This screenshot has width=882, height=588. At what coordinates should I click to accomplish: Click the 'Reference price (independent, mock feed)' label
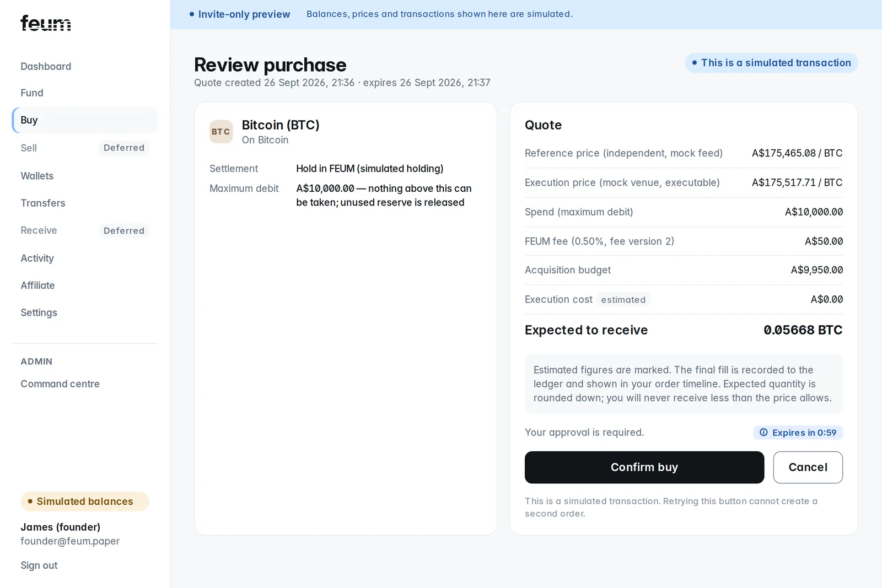tap(623, 153)
